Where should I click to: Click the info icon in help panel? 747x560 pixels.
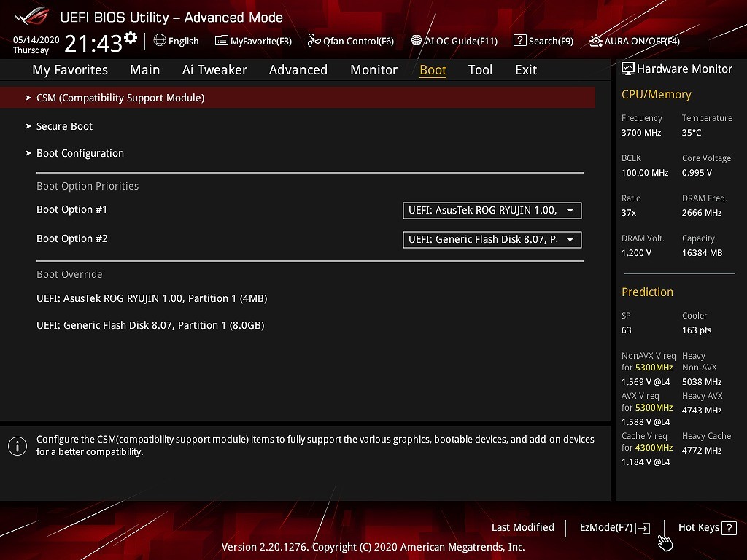18,446
